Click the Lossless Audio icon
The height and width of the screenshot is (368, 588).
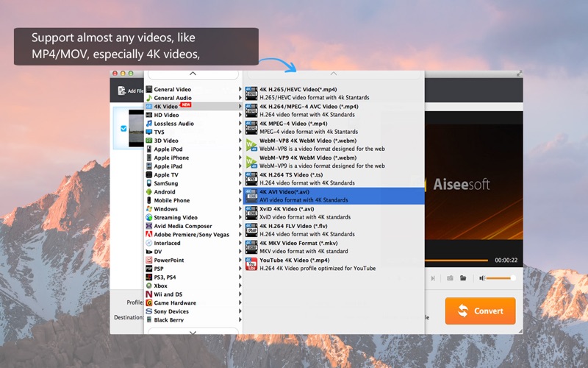pyautogui.click(x=149, y=124)
